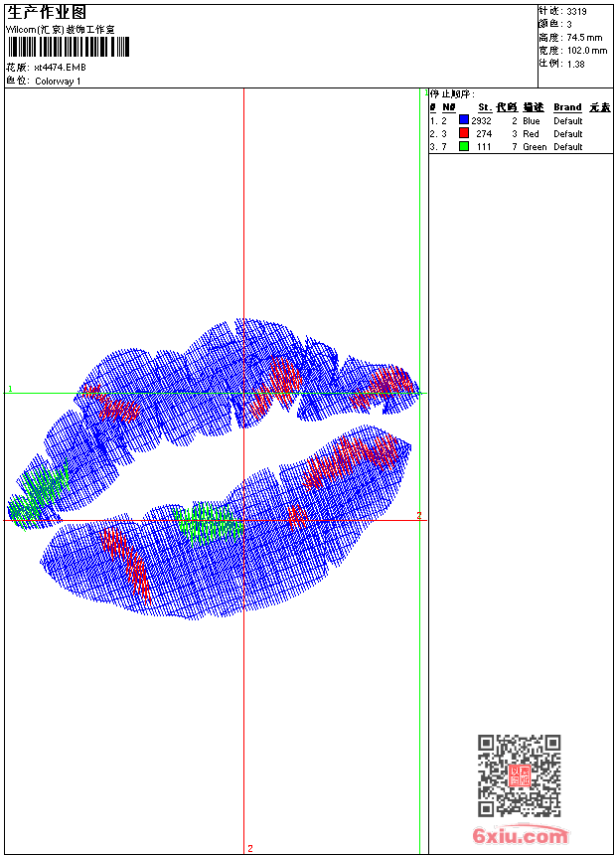
Task: Click the N# column header
Action: coord(449,107)
